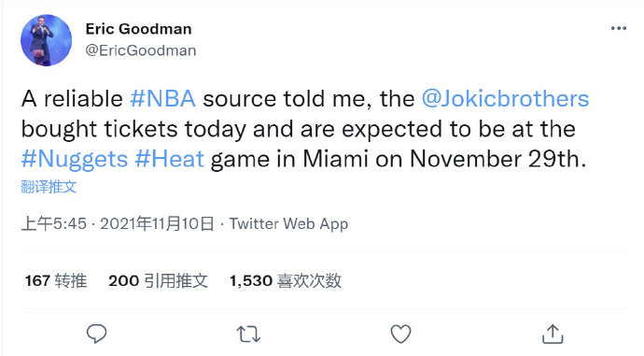Visit the @Jokicbrothers mention
This screenshot has width=644, height=356.
pyautogui.click(x=505, y=99)
